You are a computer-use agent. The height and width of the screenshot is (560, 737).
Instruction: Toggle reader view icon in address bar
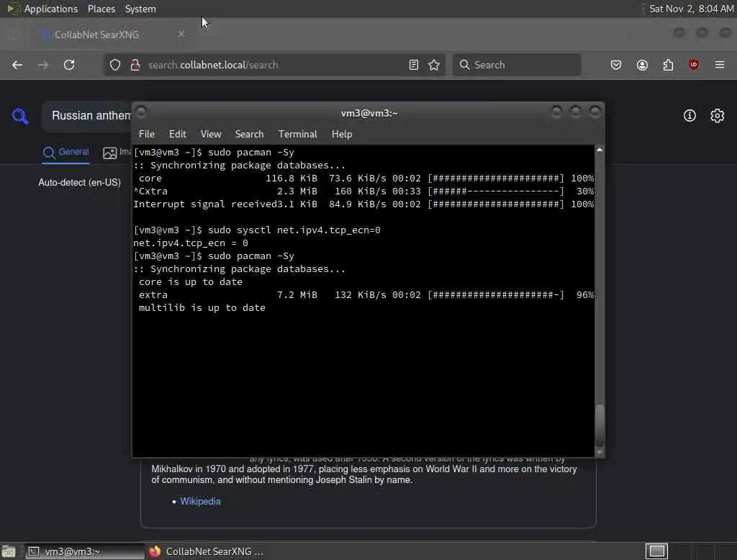[x=414, y=65]
